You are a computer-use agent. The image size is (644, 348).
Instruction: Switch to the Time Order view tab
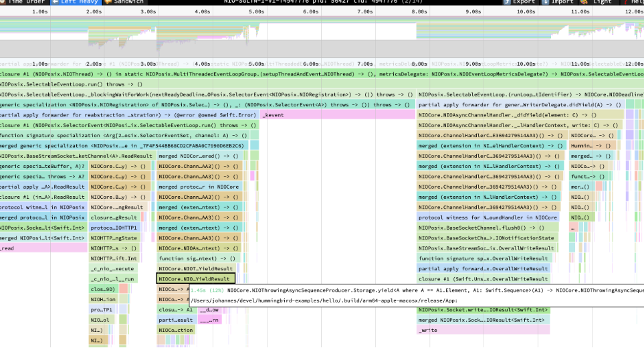click(x=24, y=2)
